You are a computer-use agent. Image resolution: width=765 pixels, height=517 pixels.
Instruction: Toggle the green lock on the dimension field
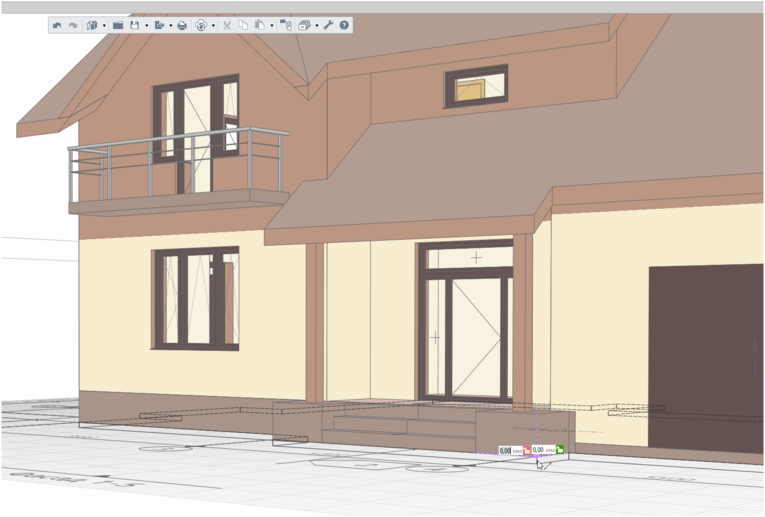(560, 450)
